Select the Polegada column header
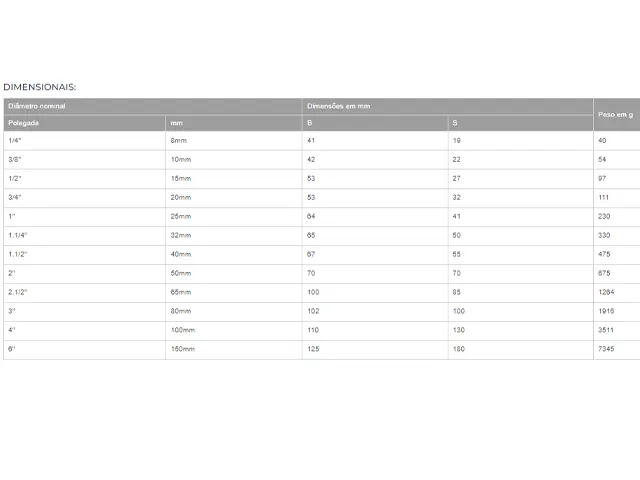640x480 pixels. 84,123
